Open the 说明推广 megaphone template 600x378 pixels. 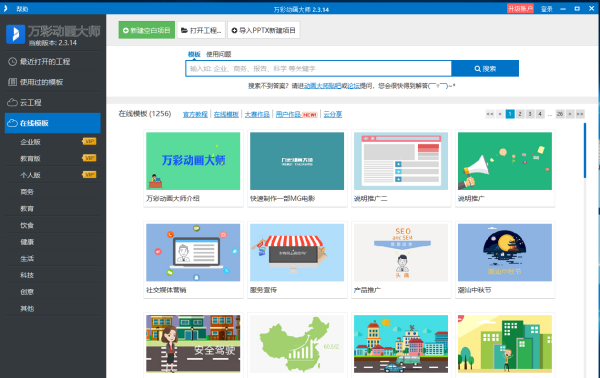coord(505,161)
